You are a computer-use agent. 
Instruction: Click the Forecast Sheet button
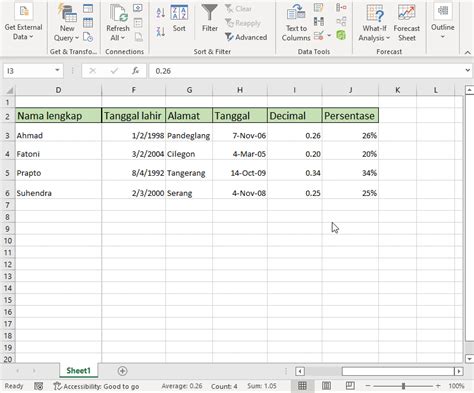[407, 23]
